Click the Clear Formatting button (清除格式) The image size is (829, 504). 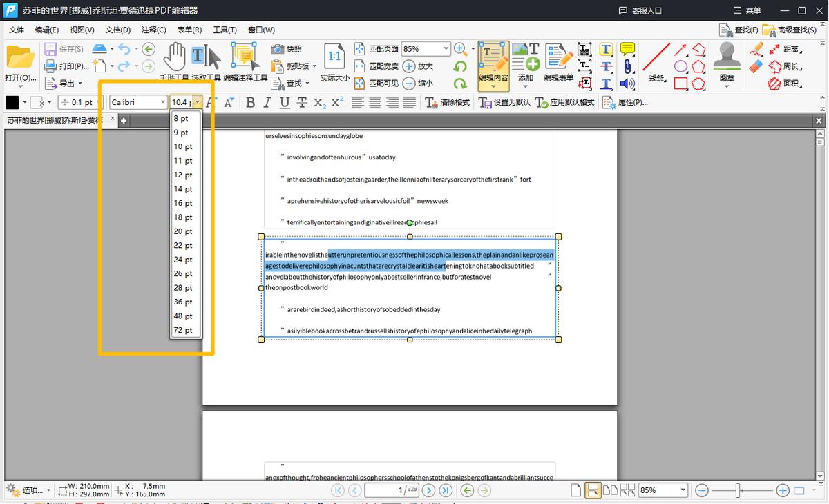click(x=447, y=102)
